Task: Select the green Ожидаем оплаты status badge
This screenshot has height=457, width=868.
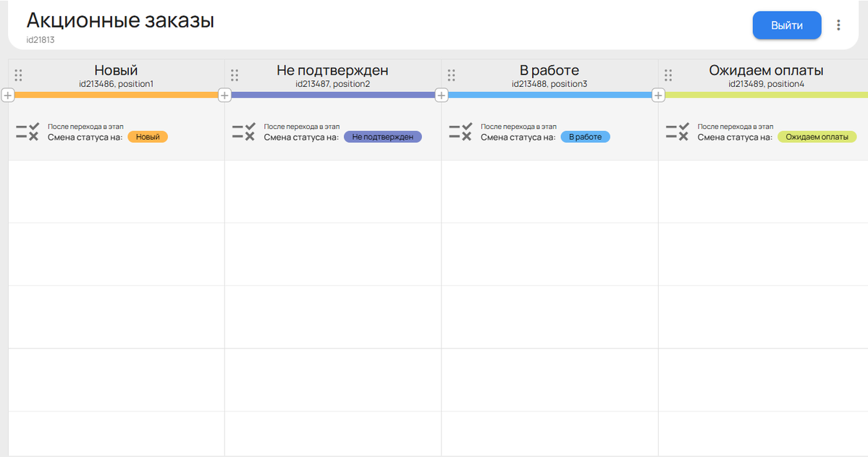Action: [x=817, y=137]
